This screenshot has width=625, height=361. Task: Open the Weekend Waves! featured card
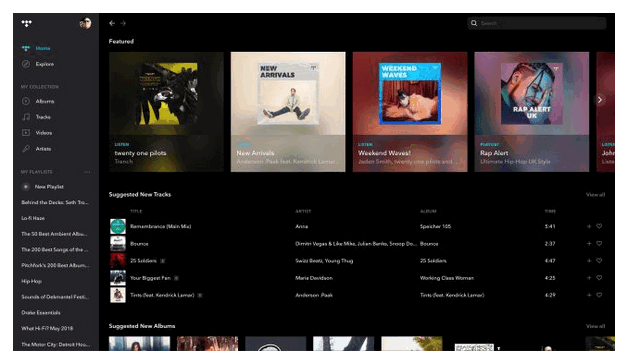tap(410, 112)
